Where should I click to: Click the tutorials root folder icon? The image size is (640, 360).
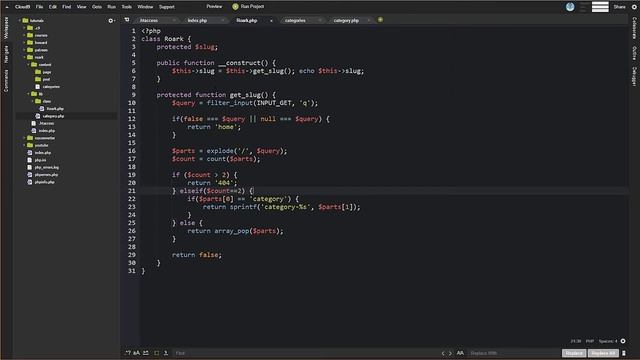tap(25, 20)
